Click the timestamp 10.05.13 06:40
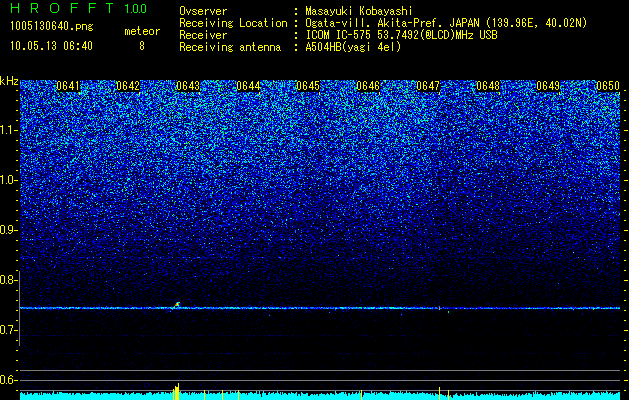629x400 pixels. pos(51,46)
